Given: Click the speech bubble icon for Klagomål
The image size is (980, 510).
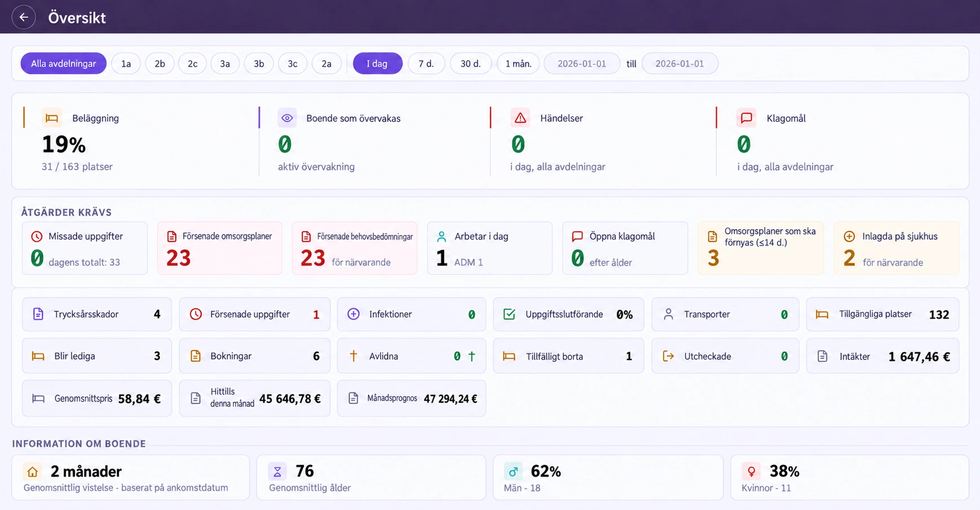Looking at the screenshot, I should [746, 118].
